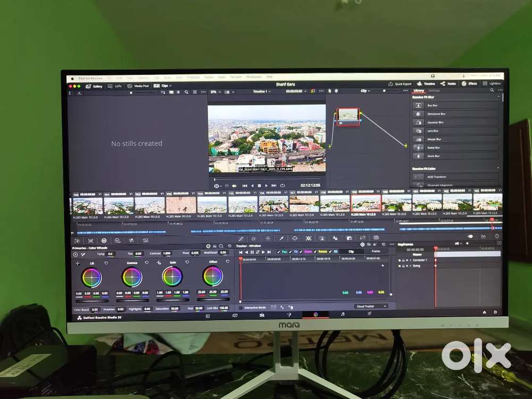Reset the Lift color wheel
The image size is (532, 399).
[x=106, y=263]
